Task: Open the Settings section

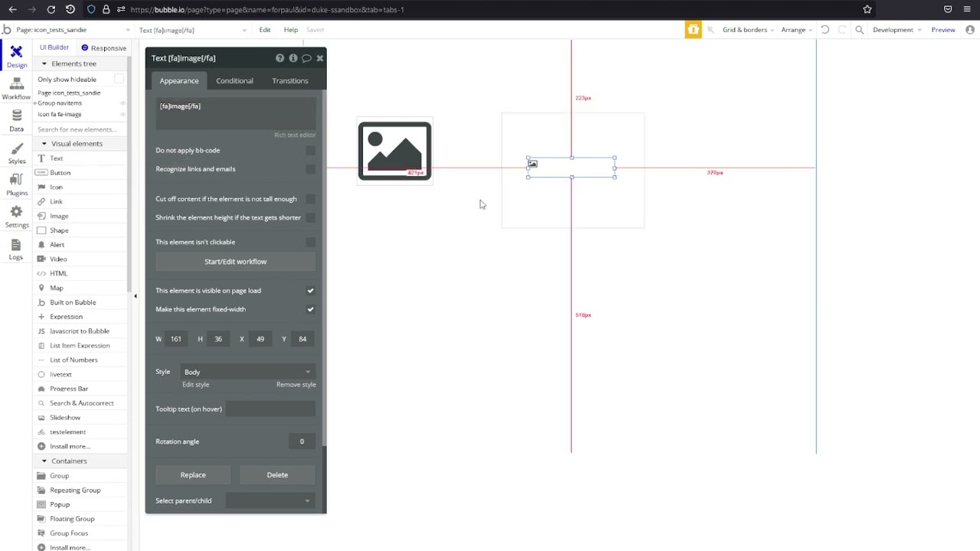Action: pos(16,217)
